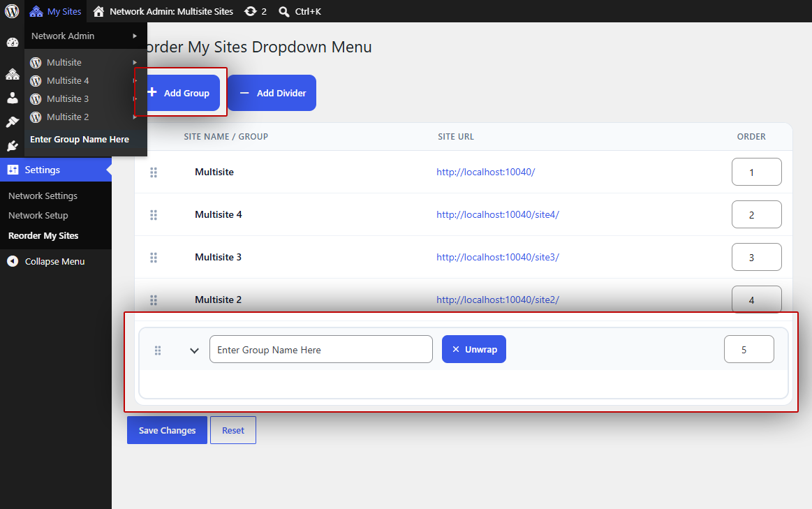Click Save Changes
812x509 pixels.
click(x=168, y=430)
